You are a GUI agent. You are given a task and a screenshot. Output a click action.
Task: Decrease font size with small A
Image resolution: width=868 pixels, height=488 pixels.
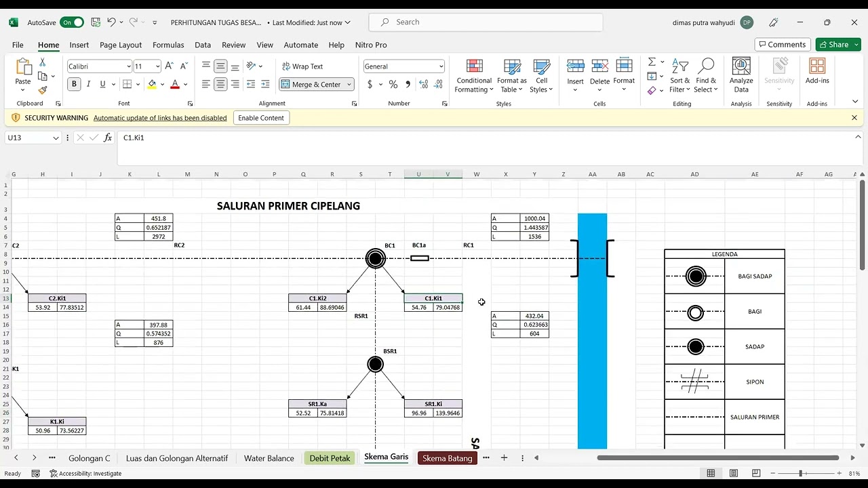[x=184, y=66]
